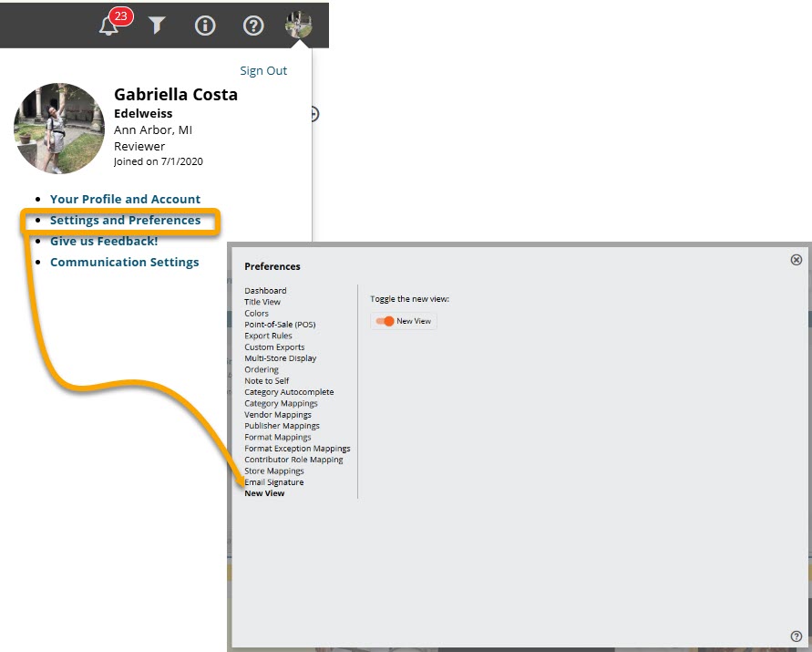Click the Gabriella Costa name heading

click(x=176, y=94)
